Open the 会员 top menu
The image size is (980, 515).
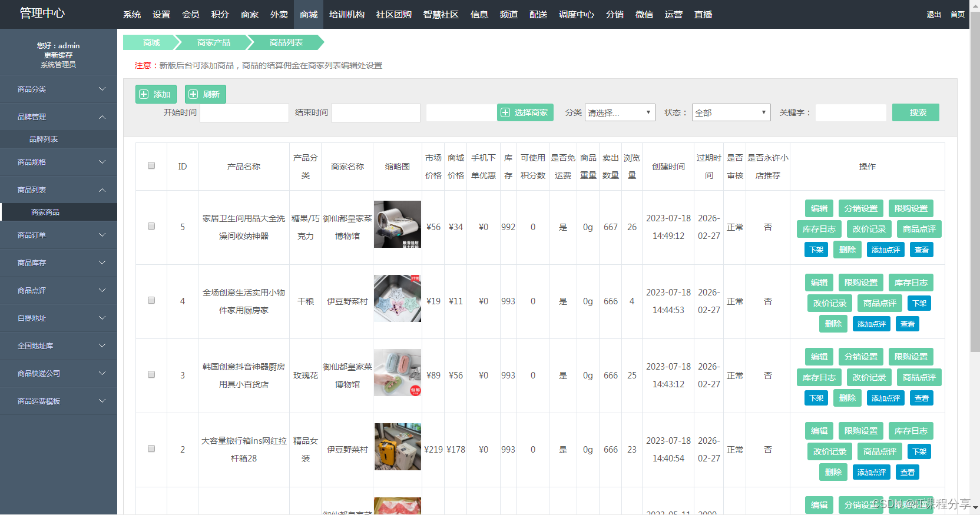[x=191, y=14]
